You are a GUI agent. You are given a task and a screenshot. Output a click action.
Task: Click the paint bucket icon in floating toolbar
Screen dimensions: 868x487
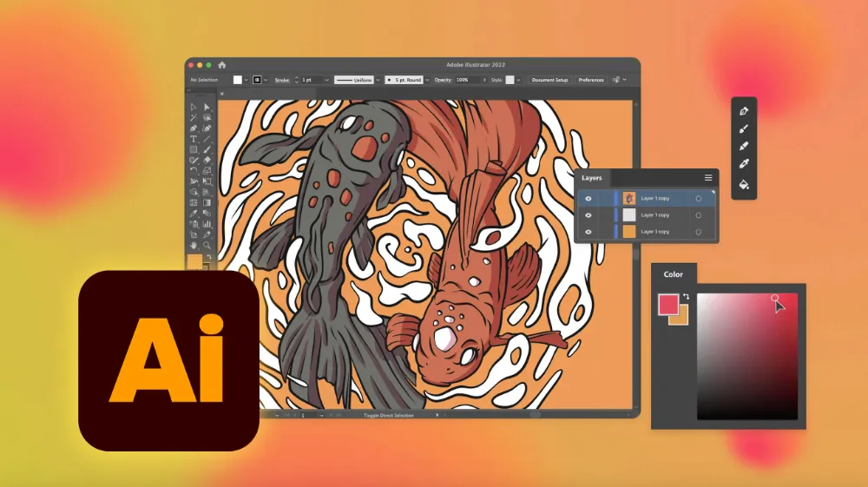pos(744,184)
